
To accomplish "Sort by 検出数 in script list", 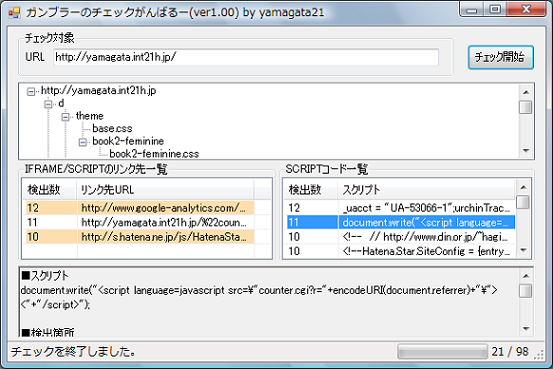I will pos(311,190).
